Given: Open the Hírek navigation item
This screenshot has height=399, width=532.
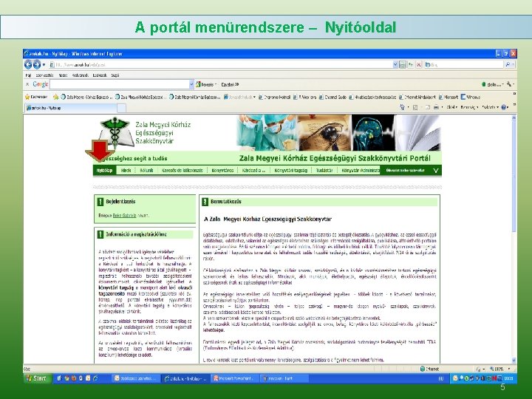Looking at the screenshot, I should pos(126,171).
